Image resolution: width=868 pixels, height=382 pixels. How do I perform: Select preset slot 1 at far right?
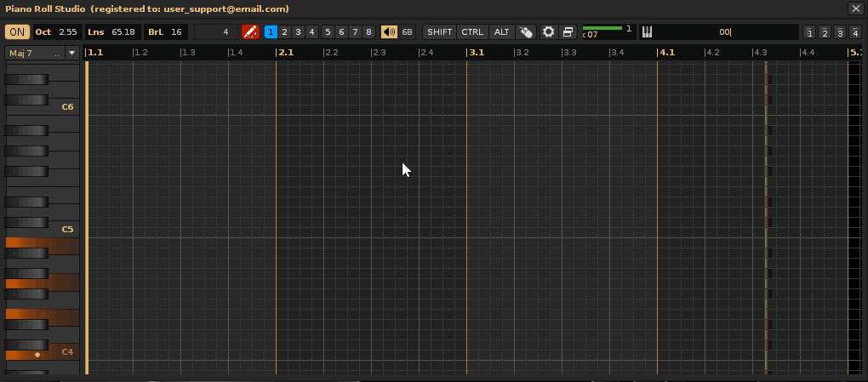pos(809,33)
